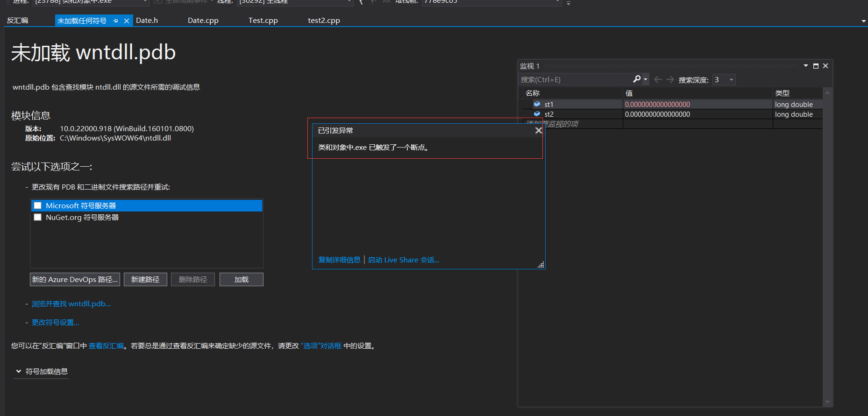
Task: Open the 浏览并查找 wntdll.pdb link
Action: coord(71,303)
